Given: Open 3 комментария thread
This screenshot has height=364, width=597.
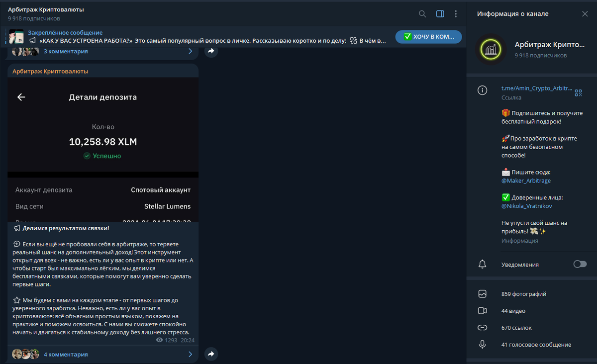Looking at the screenshot, I should [x=66, y=51].
